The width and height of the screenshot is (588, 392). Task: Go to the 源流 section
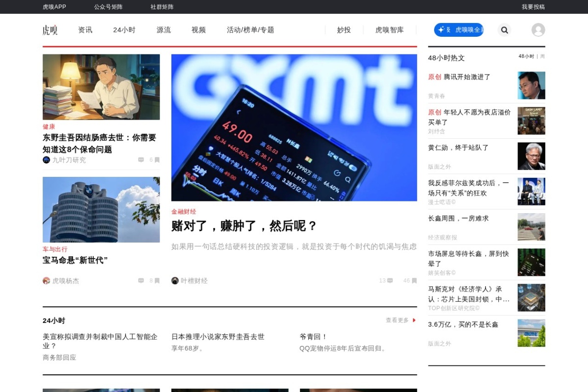tap(164, 30)
